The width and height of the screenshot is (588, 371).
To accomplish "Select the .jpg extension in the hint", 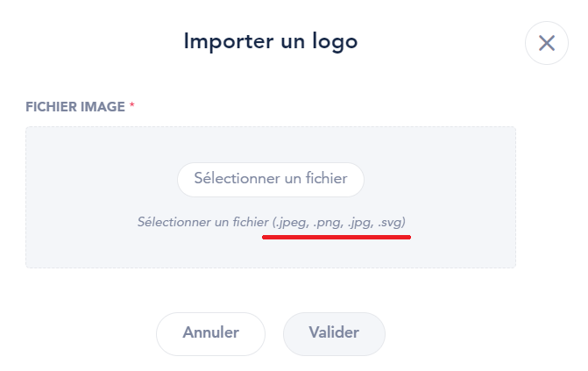I will pyautogui.click(x=360, y=223).
